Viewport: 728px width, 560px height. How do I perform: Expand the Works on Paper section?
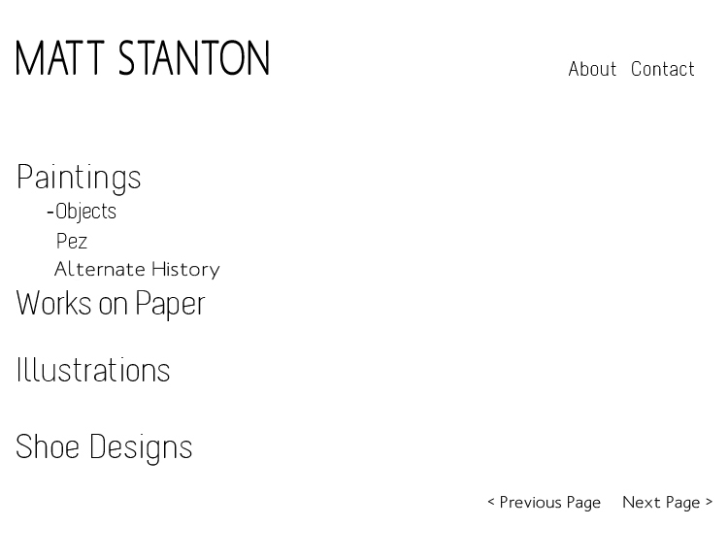(111, 303)
